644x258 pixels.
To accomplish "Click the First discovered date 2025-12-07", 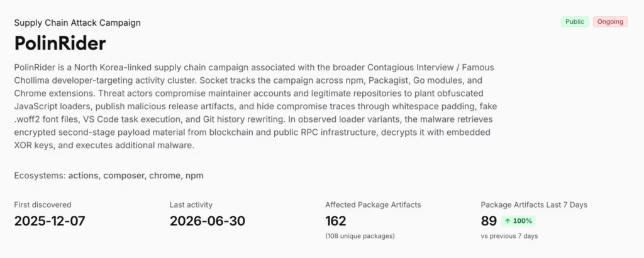I will [50, 221].
